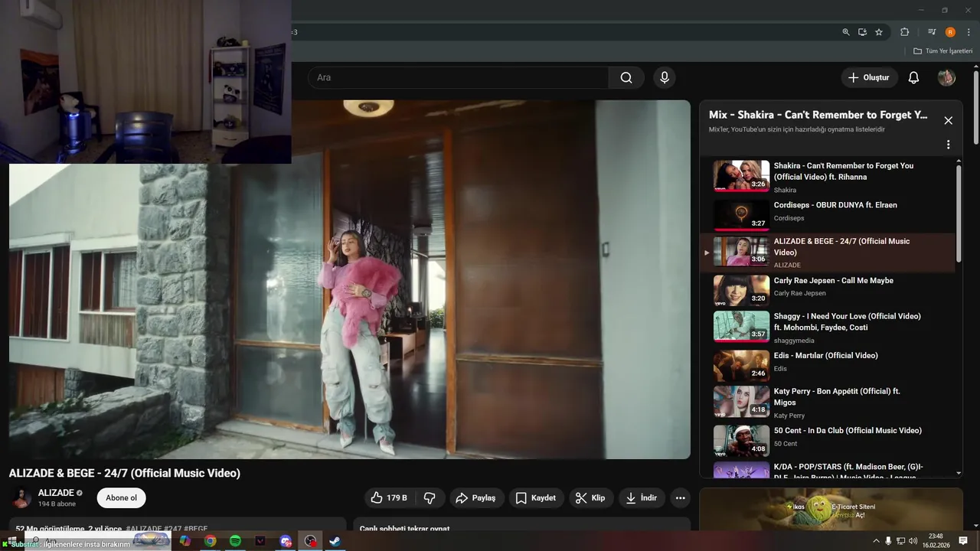This screenshot has height=551, width=980.
Task: Start voice search with the microphone icon
Action: (x=665, y=77)
